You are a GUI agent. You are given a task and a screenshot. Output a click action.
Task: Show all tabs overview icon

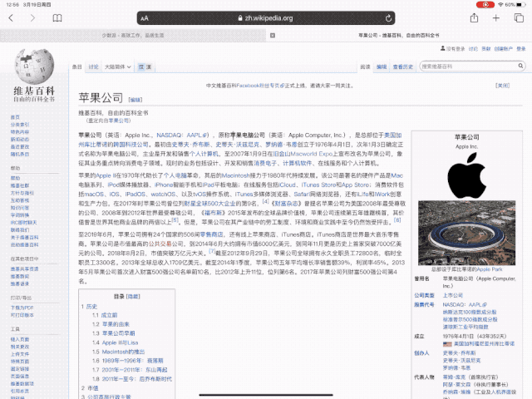coord(519,18)
